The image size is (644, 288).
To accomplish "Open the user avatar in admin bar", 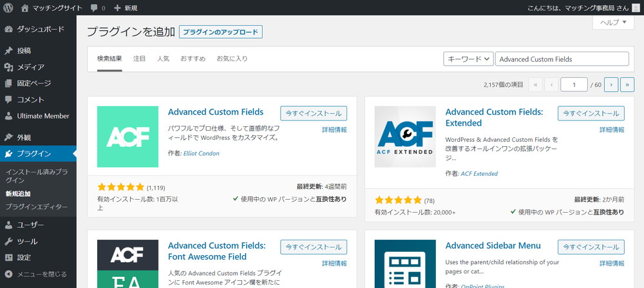I will point(636,8).
